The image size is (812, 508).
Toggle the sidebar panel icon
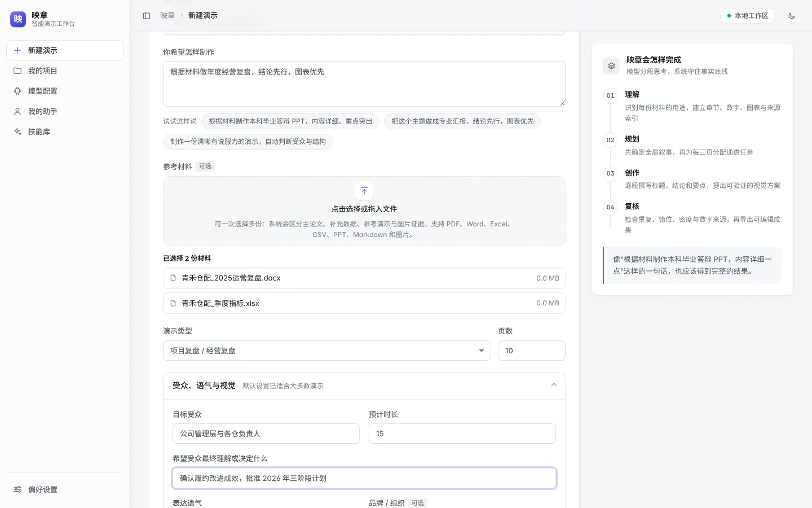click(147, 16)
